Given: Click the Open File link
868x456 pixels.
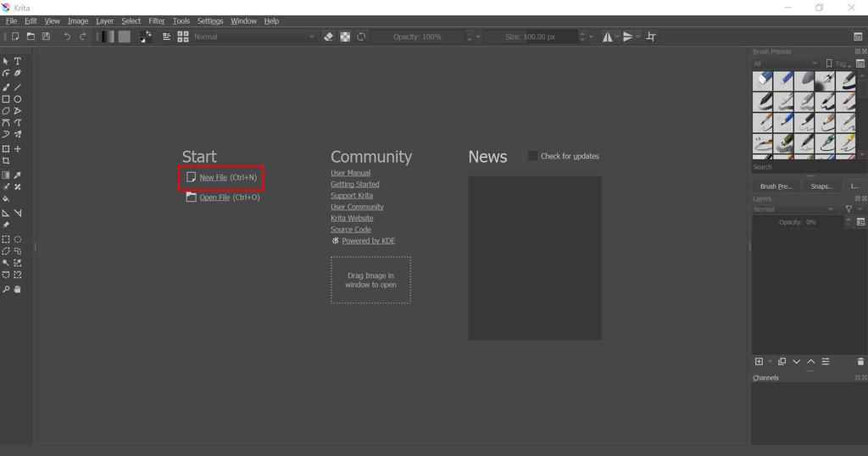Looking at the screenshot, I should [x=214, y=197].
